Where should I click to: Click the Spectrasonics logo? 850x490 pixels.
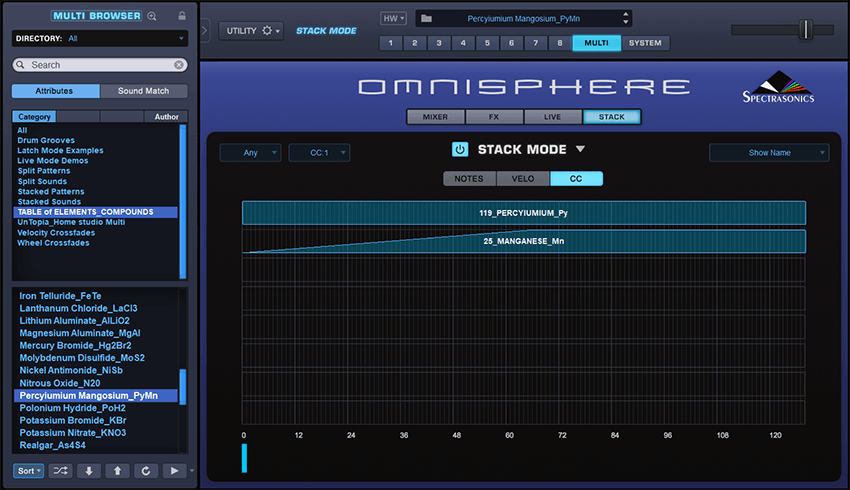point(778,87)
